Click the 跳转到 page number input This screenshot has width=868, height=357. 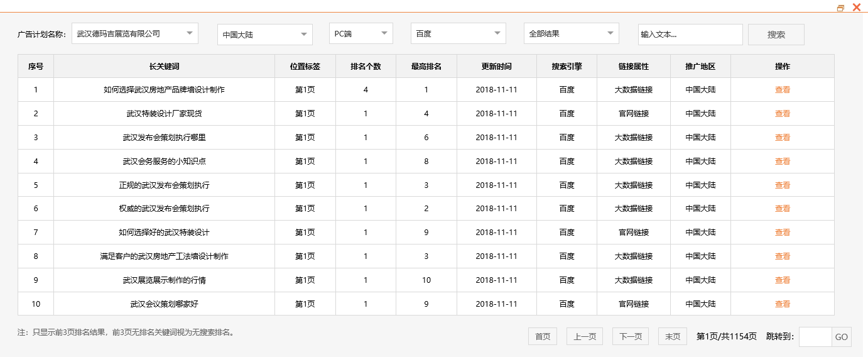click(815, 337)
